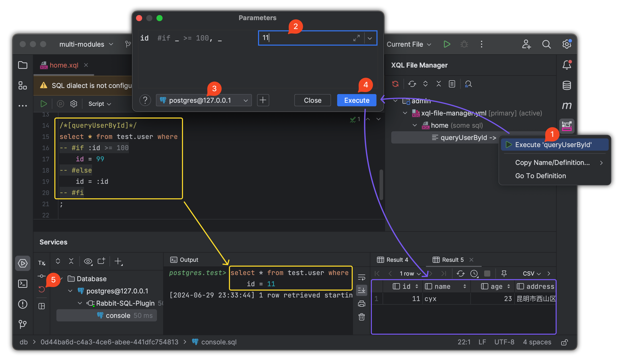
Task: Open Search Everywhere magnifier
Action: point(546,44)
